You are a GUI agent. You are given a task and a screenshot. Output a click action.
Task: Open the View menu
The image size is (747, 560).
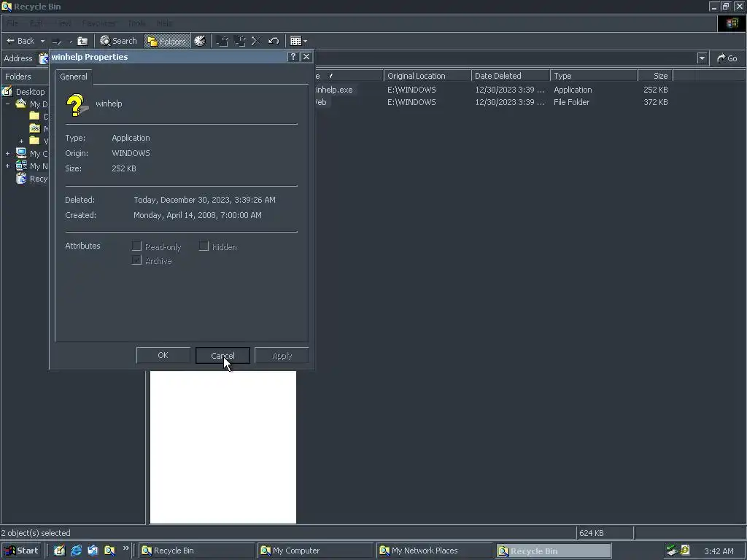tap(63, 23)
